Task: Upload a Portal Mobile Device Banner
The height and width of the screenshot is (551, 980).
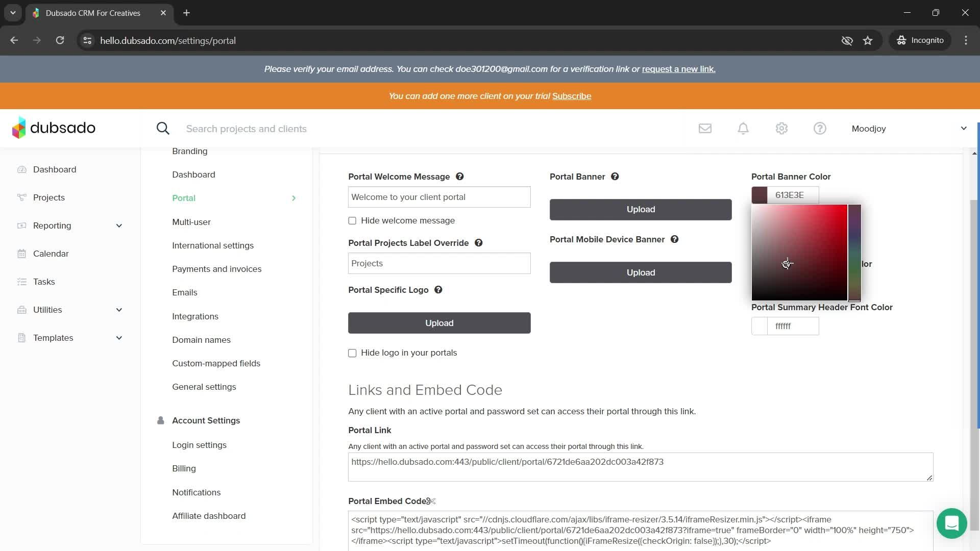Action: 641,272
